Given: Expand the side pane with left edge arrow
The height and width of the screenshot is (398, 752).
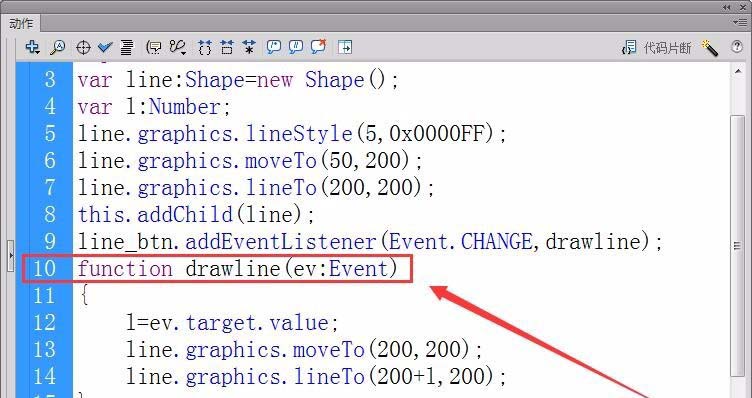Looking at the screenshot, I should click(x=11, y=256).
